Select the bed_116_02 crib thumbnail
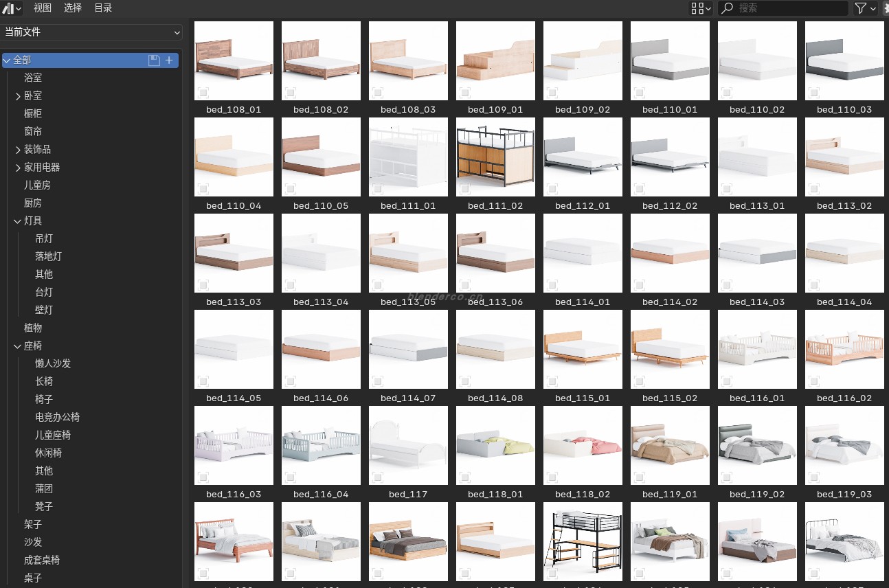 point(844,349)
